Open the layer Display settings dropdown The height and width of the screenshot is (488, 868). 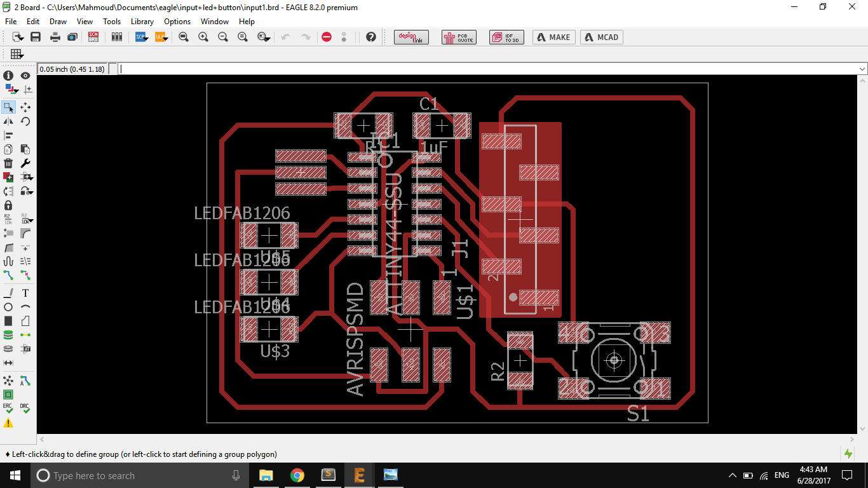[x=11, y=90]
